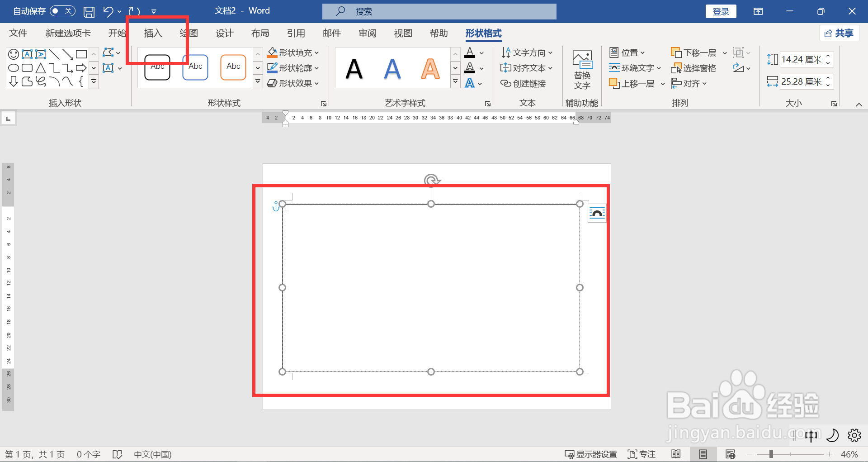
Task: Open the Selection Pane (选择窗格)
Action: point(693,68)
